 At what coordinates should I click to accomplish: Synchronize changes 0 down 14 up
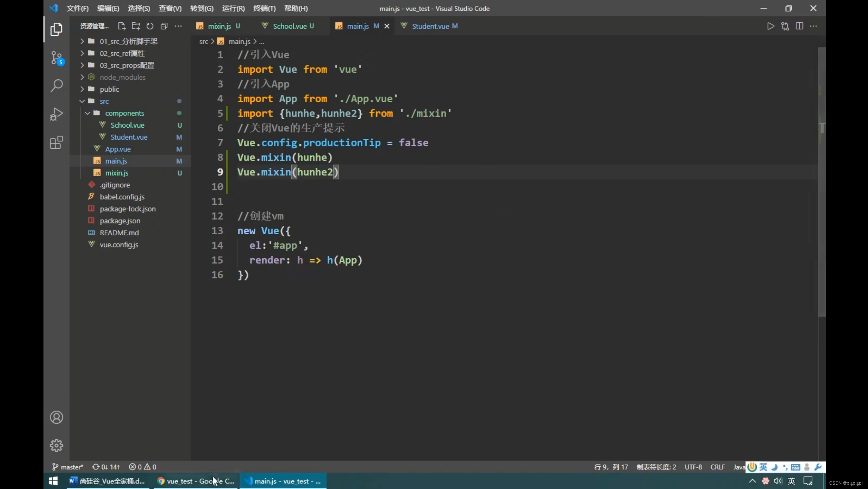pyautogui.click(x=106, y=467)
